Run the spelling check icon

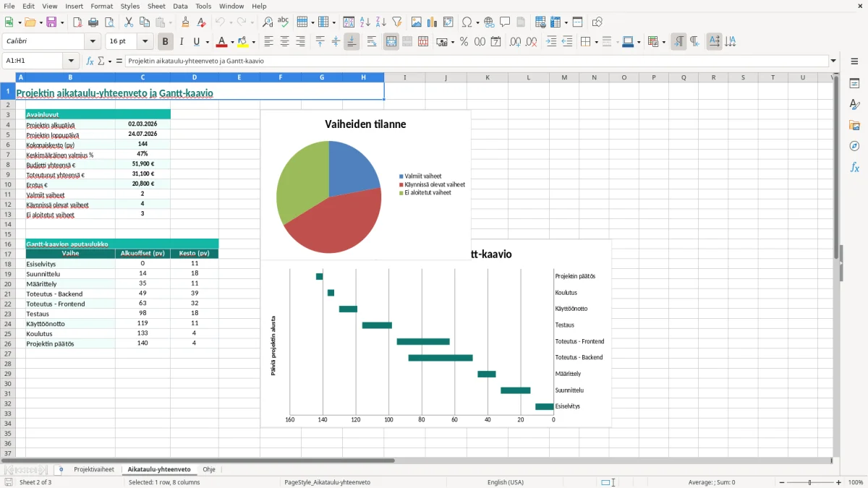[284, 22]
